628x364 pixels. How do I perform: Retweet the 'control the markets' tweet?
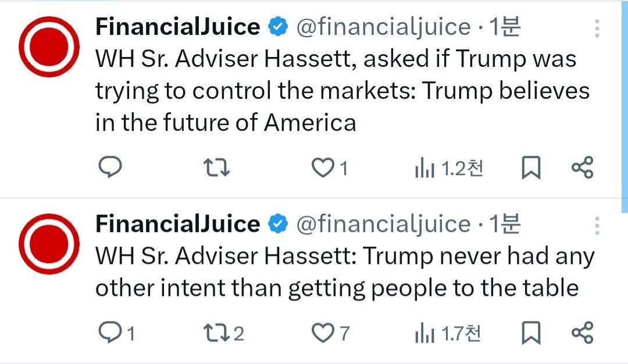(x=216, y=167)
